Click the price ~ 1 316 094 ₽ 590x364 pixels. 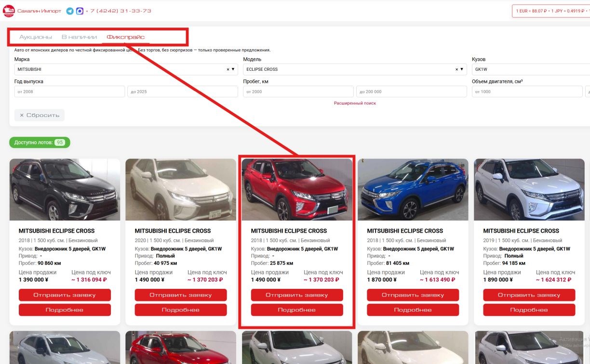tap(89, 280)
